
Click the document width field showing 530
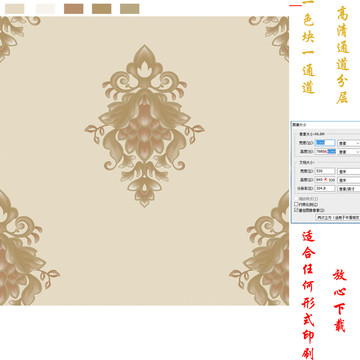click(325, 171)
